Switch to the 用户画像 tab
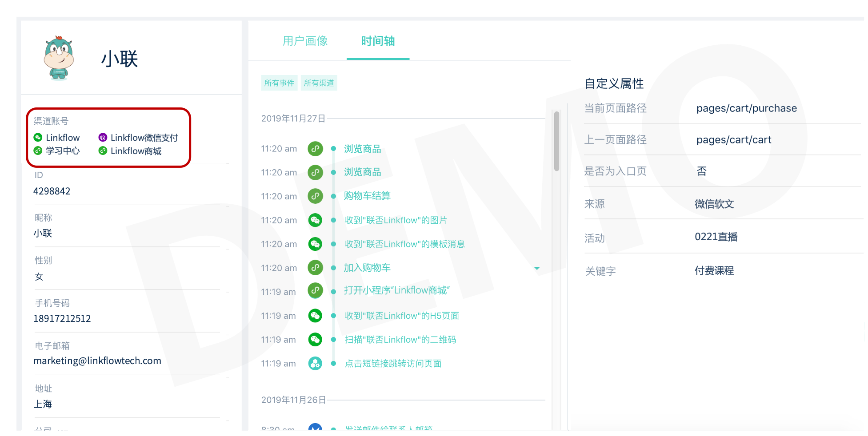This screenshot has height=436, width=868. pos(305,41)
